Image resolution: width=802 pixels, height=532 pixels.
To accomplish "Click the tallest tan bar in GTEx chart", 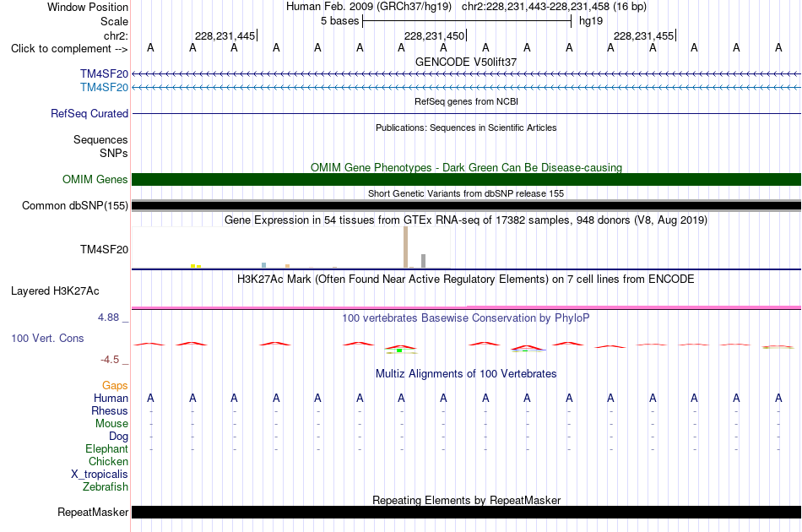I will [405, 247].
